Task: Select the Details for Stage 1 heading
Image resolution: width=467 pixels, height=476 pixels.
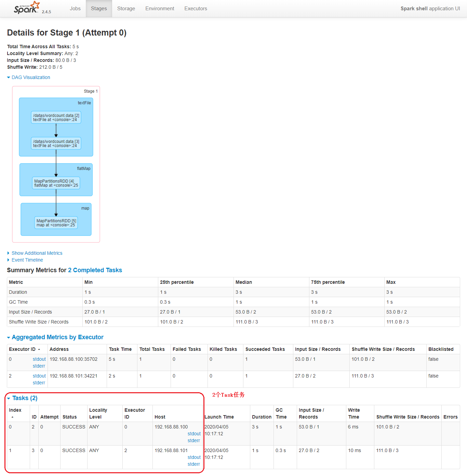Action: pos(67,33)
